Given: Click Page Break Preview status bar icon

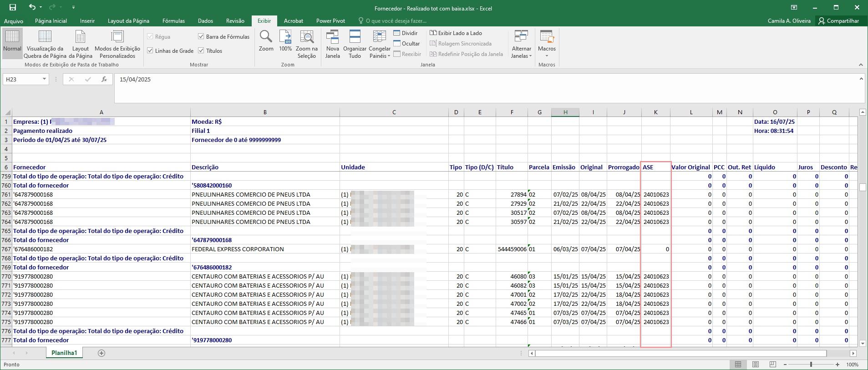Looking at the screenshot, I should point(772,365).
